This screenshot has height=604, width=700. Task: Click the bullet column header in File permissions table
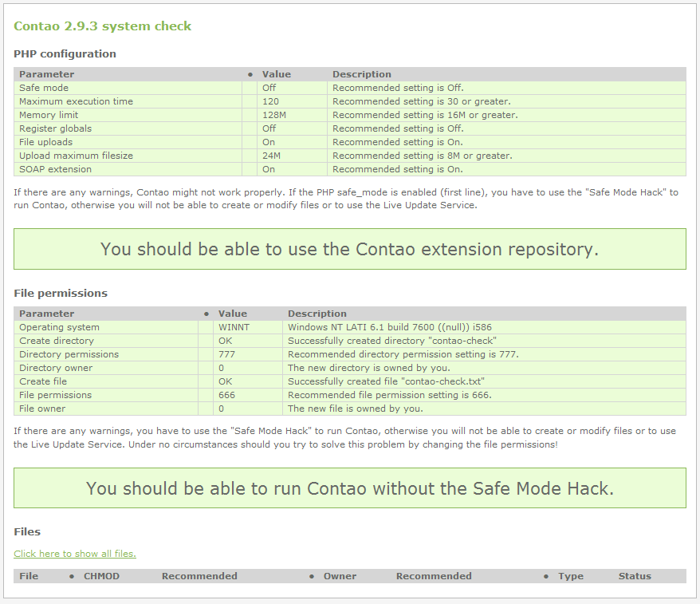click(206, 314)
